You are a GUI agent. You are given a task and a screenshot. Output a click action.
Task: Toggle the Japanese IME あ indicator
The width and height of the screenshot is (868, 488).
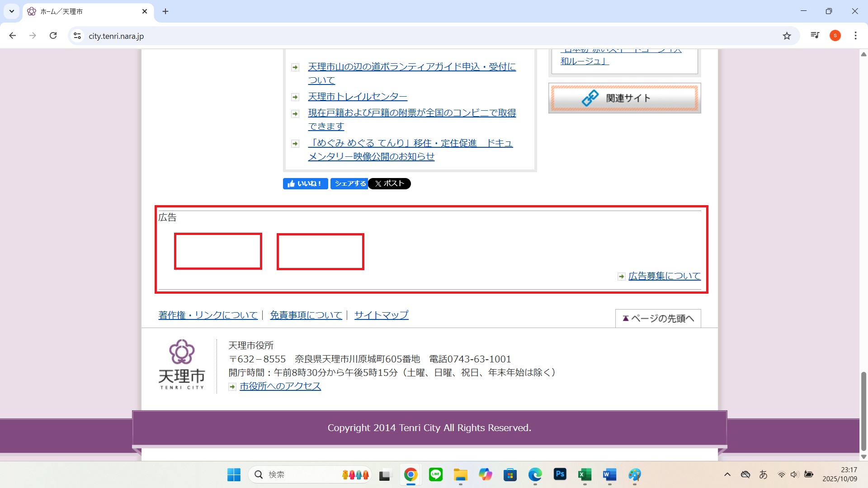(763, 474)
